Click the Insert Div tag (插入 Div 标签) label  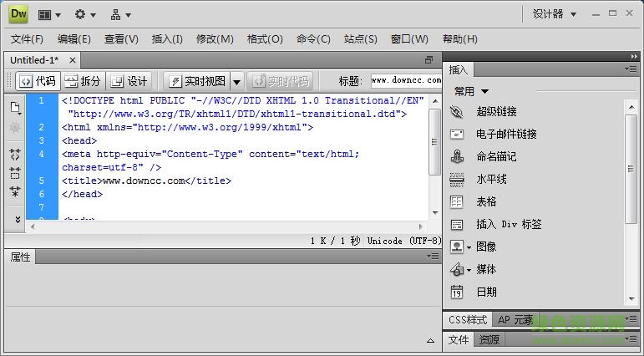point(509,224)
